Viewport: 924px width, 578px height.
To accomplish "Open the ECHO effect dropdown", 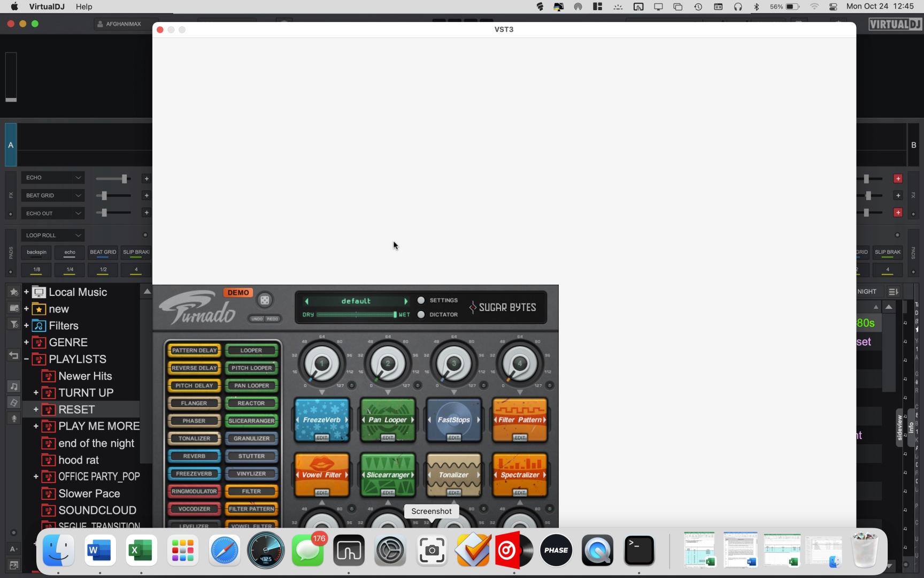I will pyautogui.click(x=52, y=178).
